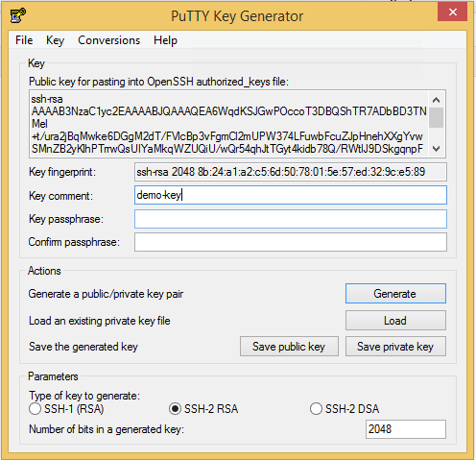Click the number of bits field showing 2048
This screenshot has height=460, width=476.
click(x=406, y=429)
